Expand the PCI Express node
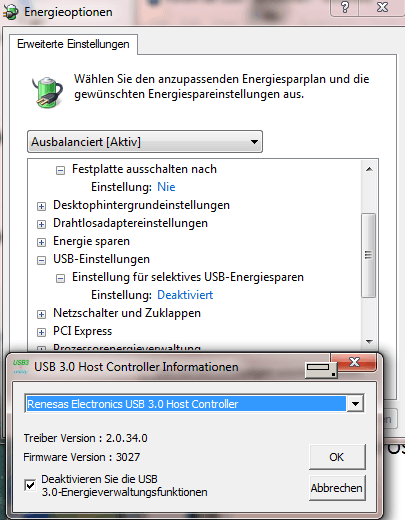This screenshot has width=405, height=520. tap(41, 333)
